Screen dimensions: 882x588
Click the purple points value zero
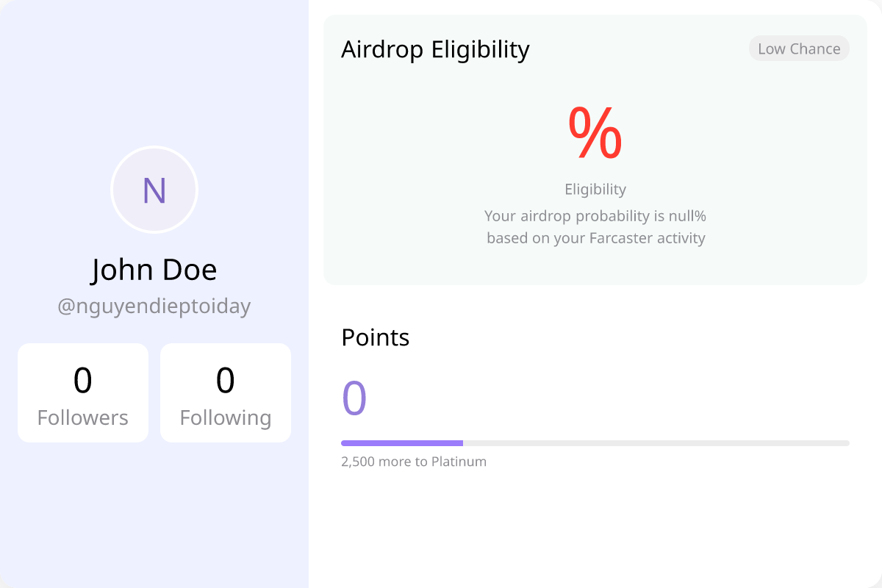click(354, 398)
